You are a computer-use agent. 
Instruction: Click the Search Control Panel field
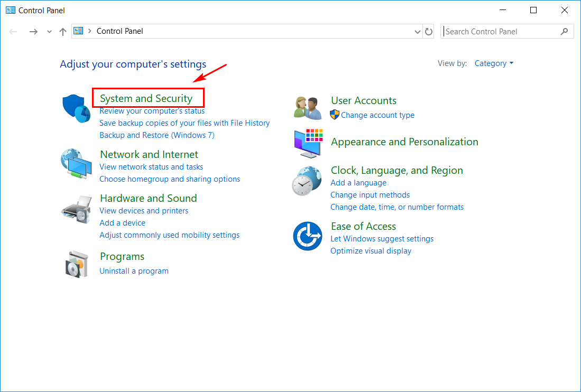(x=501, y=32)
